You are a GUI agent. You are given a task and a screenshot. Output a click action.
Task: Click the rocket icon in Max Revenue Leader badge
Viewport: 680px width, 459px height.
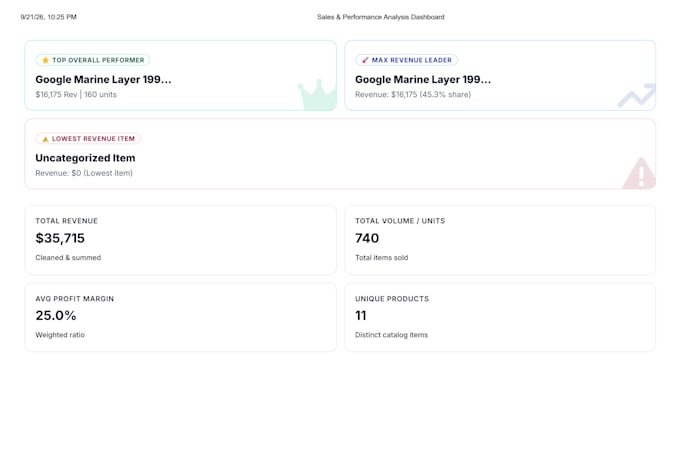pos(365,60)
